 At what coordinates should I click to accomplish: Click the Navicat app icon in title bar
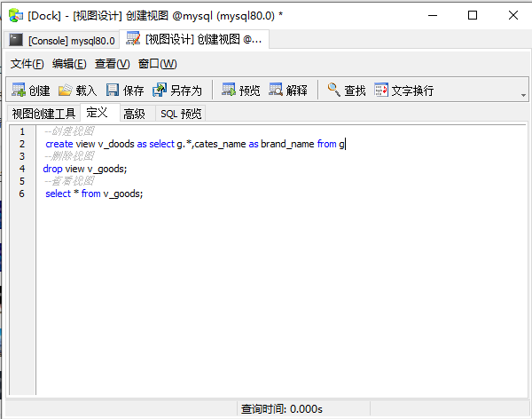point(16,16)
